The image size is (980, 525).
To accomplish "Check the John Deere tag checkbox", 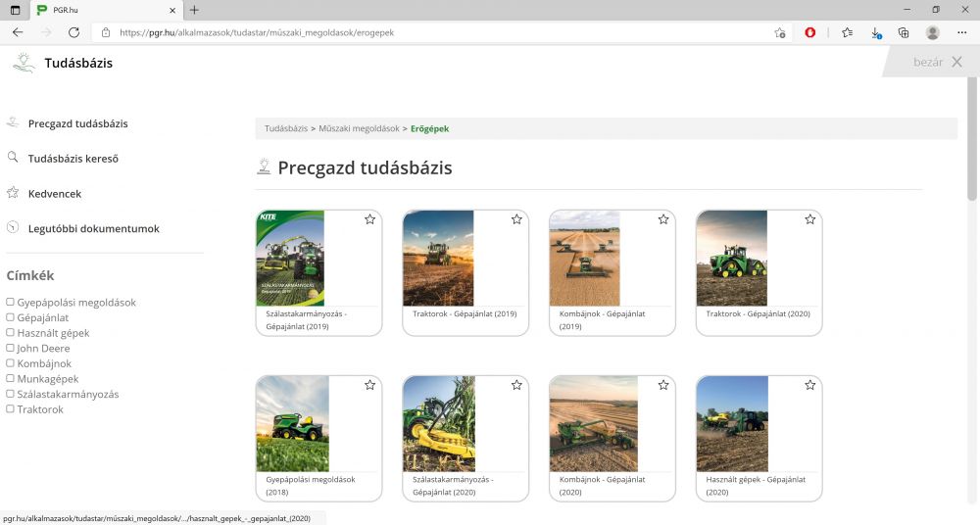I will (x=10, y=348).
